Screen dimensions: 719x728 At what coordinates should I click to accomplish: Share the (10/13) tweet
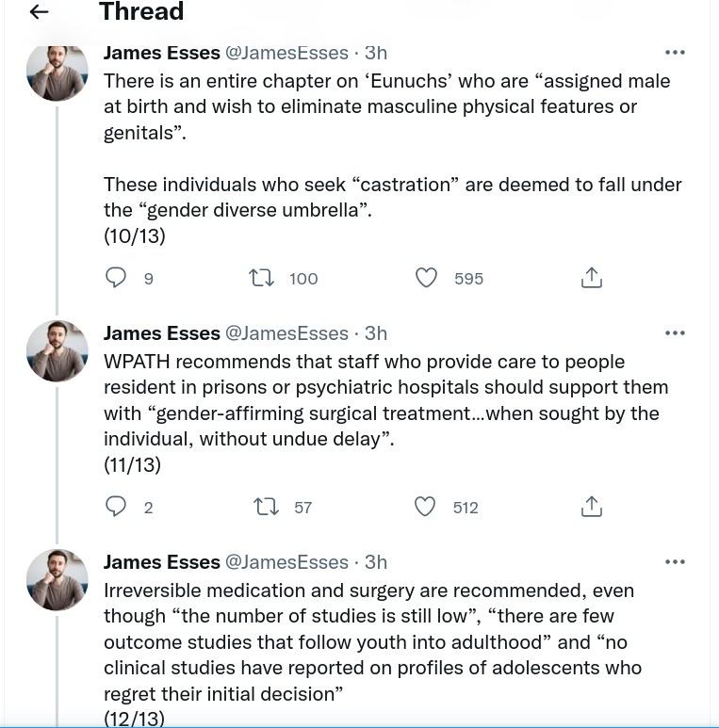[591, 278]
